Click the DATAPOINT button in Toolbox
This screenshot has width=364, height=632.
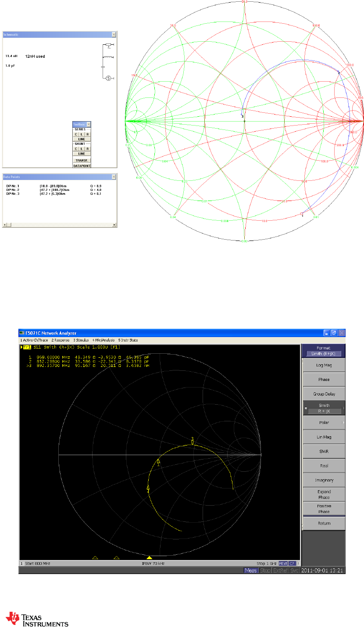(x=82, y=166)
